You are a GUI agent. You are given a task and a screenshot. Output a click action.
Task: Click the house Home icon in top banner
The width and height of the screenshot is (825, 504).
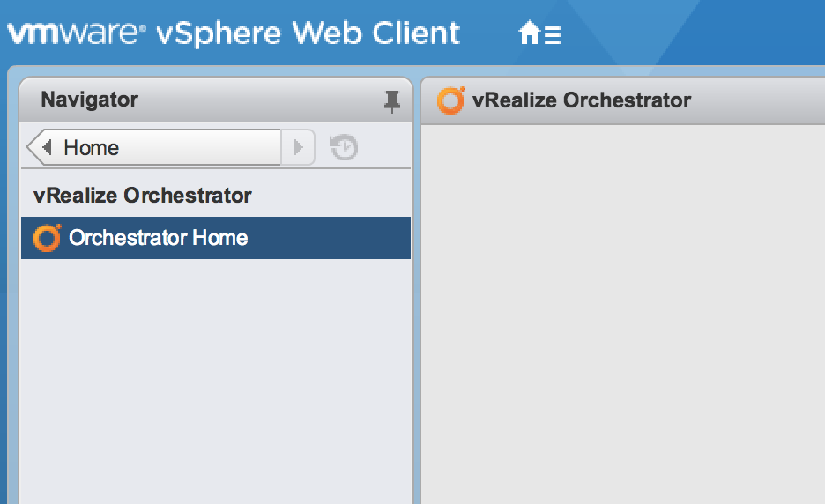(x=529, y=33)
